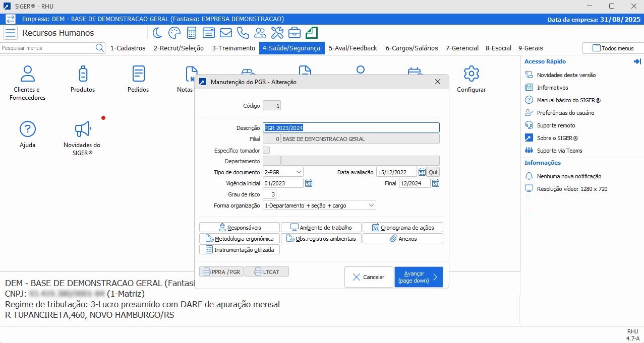
Task: Click the Descrição text field
Action: 351,128
